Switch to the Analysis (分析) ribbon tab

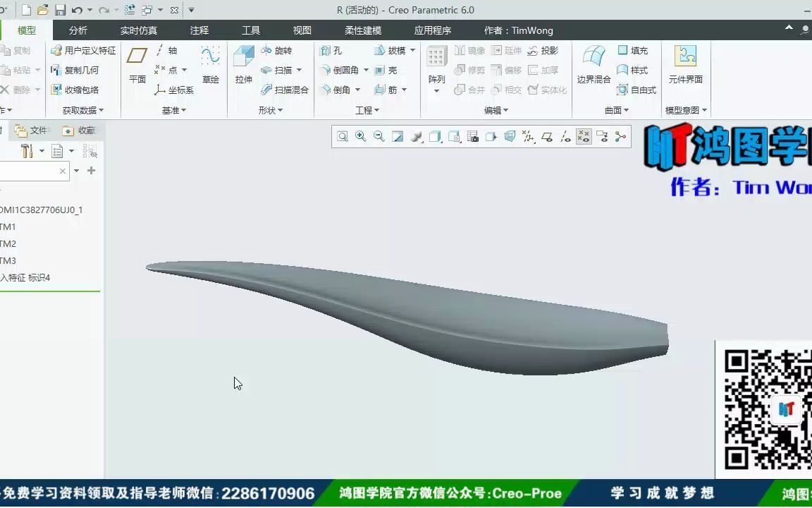point(78,30)
